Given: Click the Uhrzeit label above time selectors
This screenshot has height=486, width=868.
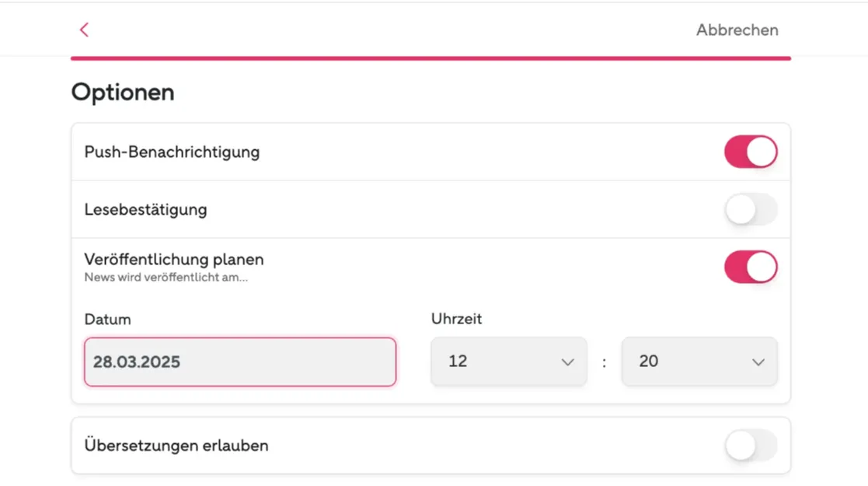Looking at the screenshot, I should click(x=457, y=319).
